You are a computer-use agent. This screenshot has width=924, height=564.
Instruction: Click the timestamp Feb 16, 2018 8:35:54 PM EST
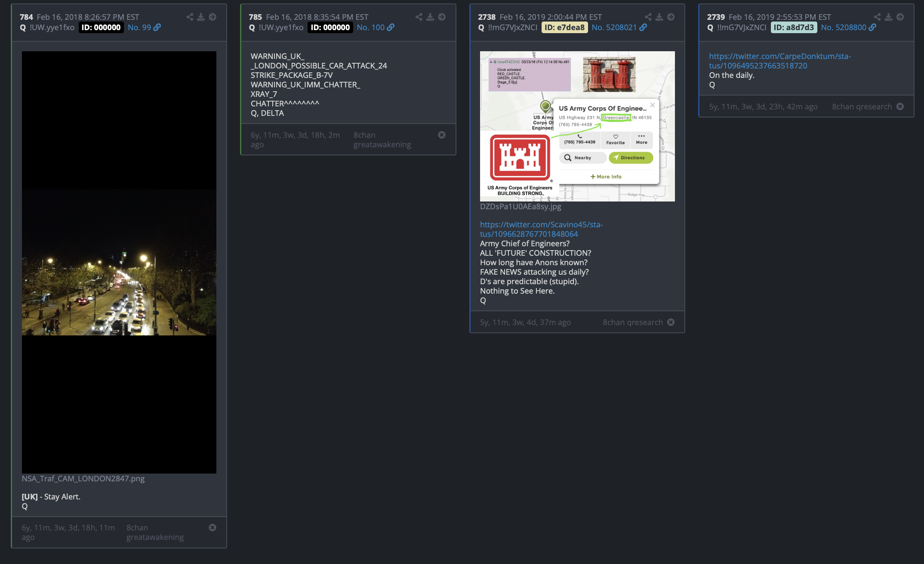tap(317, 17)
